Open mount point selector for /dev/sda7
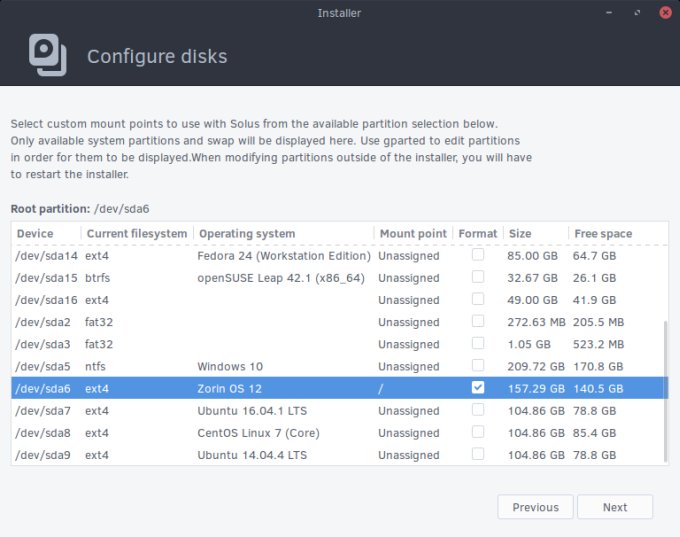Viewport: 680px width, 537px height. 409,411
